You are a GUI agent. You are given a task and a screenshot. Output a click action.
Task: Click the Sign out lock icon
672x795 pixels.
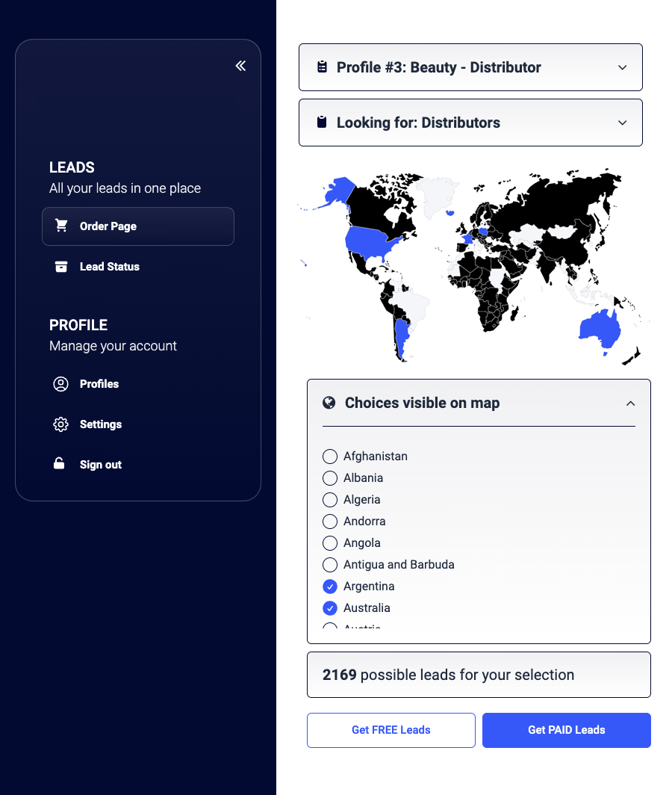tap(60, 464)
